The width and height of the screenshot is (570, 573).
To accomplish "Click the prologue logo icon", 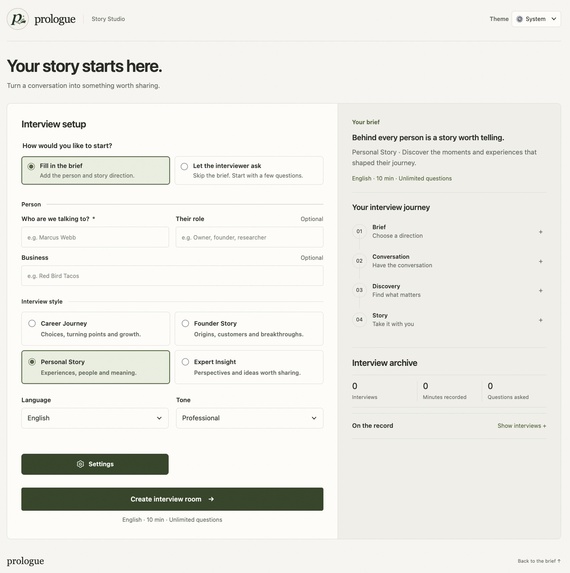I will pyautogui.click(x=18, y=19).
